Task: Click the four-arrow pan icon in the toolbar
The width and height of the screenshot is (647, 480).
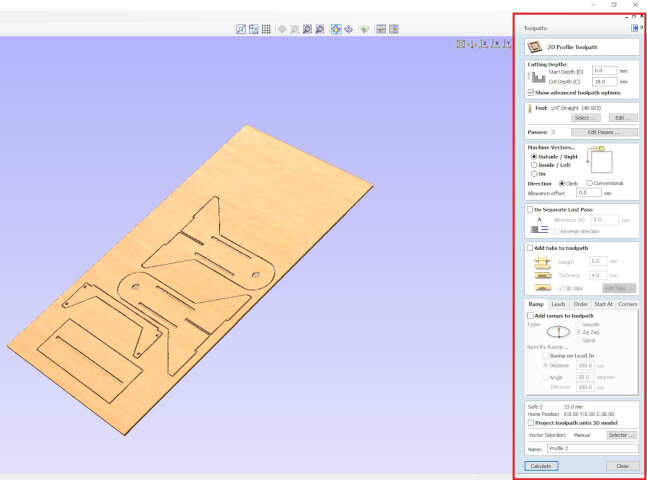Action: tap(349, 29)
